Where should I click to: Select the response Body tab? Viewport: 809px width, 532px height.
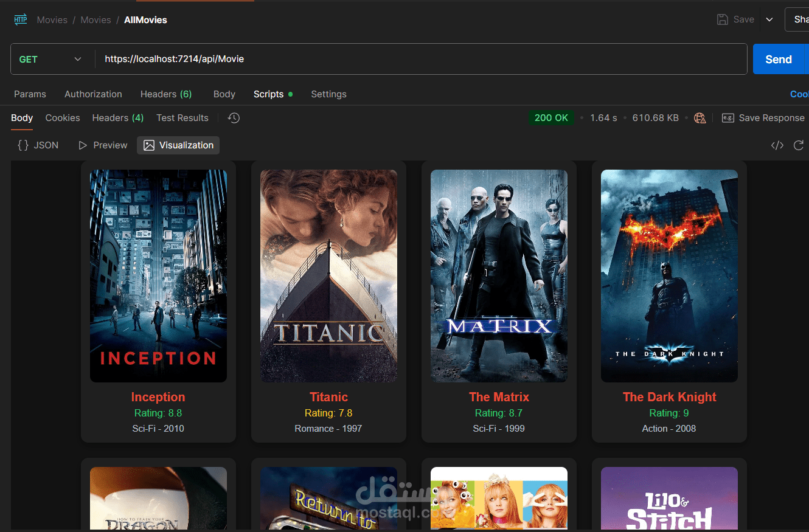point(22,118)
